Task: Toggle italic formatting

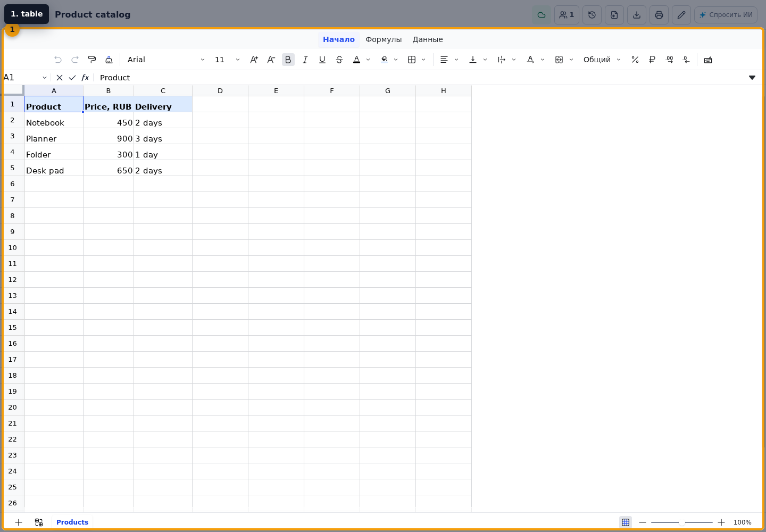Action: click(305, 60)
